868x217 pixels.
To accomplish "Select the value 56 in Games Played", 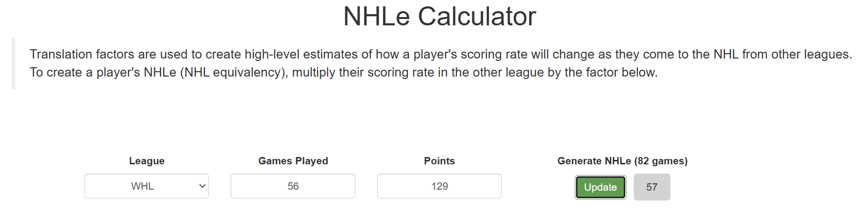I will [x=293, y=186].
